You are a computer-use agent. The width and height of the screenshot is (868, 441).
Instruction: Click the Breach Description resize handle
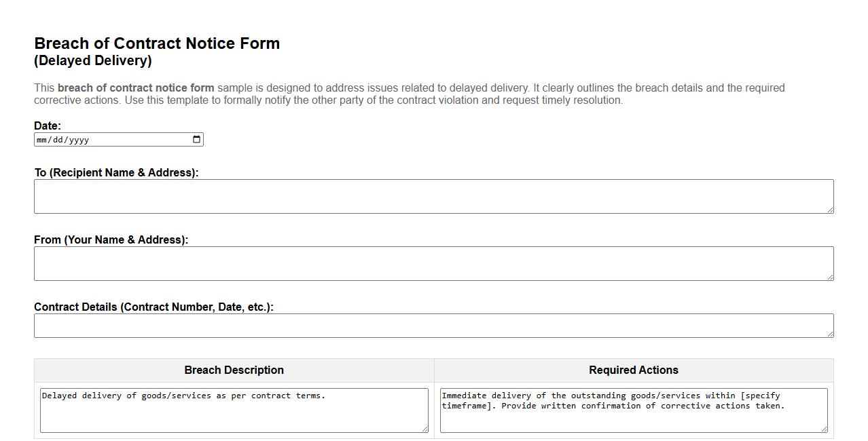tap(425, 429)
